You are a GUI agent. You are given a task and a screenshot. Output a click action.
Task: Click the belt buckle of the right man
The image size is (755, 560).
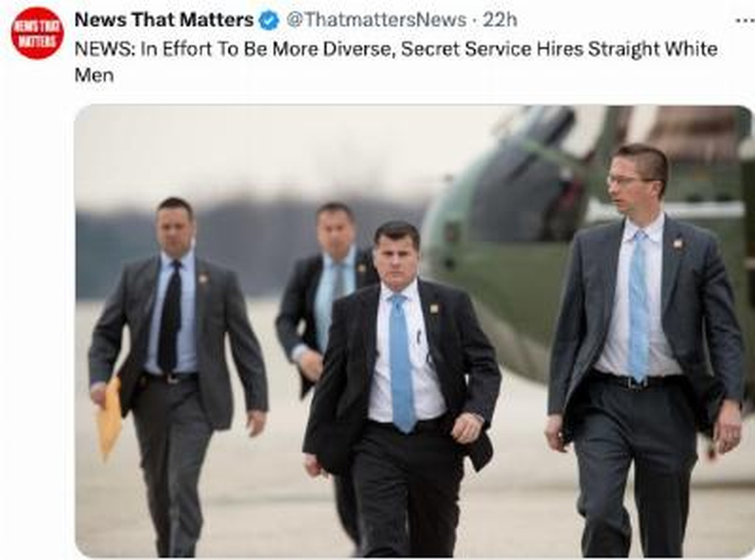tap(636, 382)
